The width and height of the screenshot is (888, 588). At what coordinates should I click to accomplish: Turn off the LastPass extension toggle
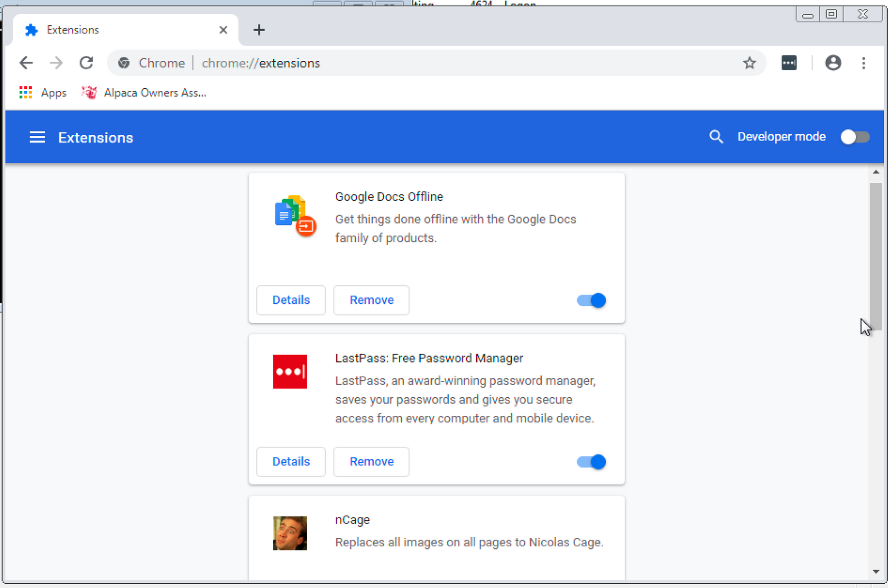pos(591,462)
